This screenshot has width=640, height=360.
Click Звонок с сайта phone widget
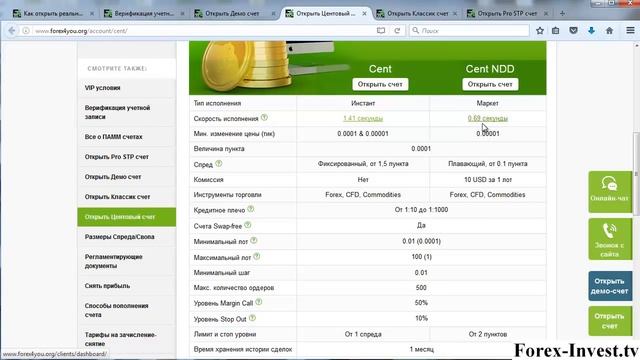[x=610, y=239]
